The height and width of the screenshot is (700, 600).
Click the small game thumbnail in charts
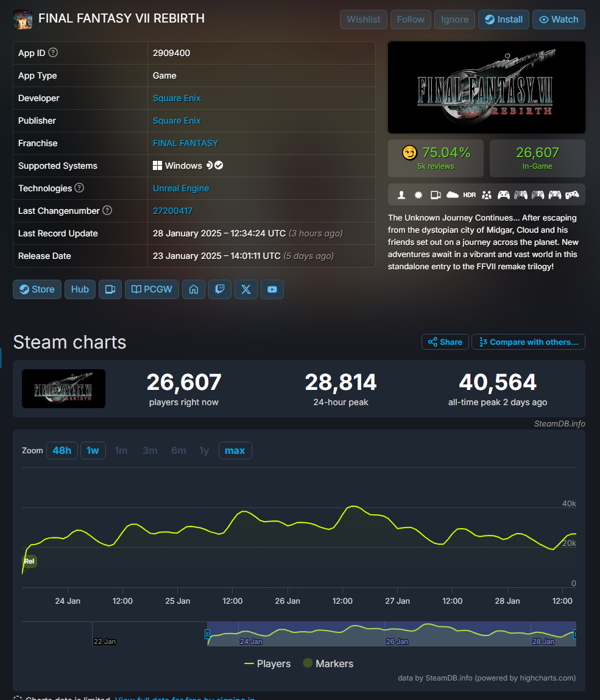click(x=63, y=389)
